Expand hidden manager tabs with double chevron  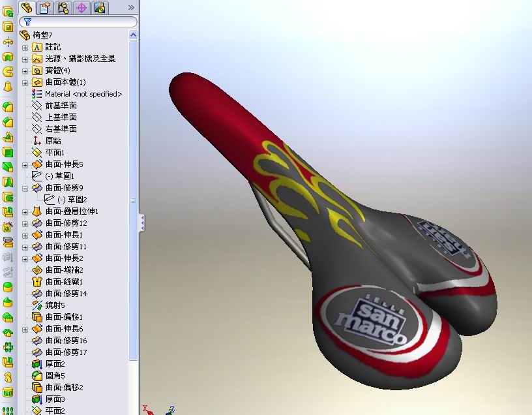point(131,7)
